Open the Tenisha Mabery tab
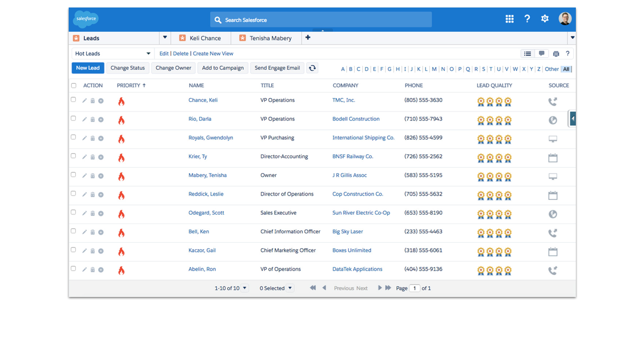 (270, 38)
